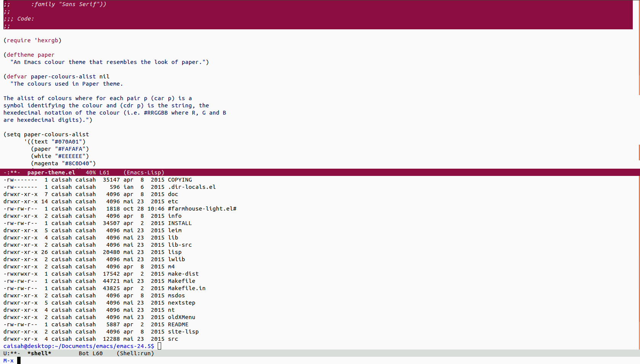Click the nextstep directory entry
Image resolution: width=640 pixels, height=364 pixels.
(182, 303)
